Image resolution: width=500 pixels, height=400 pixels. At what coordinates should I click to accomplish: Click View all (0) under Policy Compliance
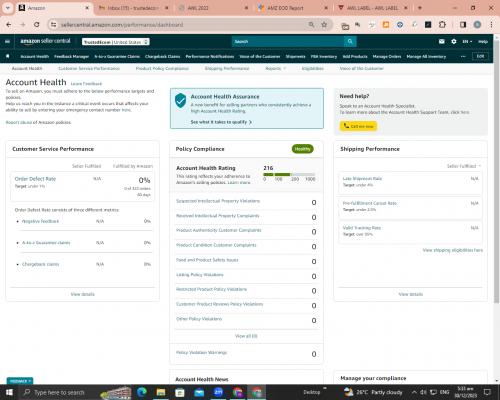point(246,336)
